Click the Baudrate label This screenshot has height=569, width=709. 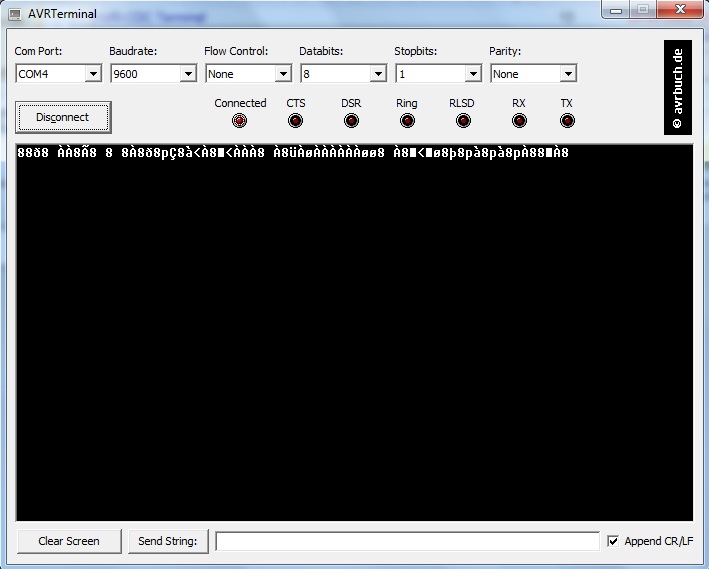[x=133, y=51]
